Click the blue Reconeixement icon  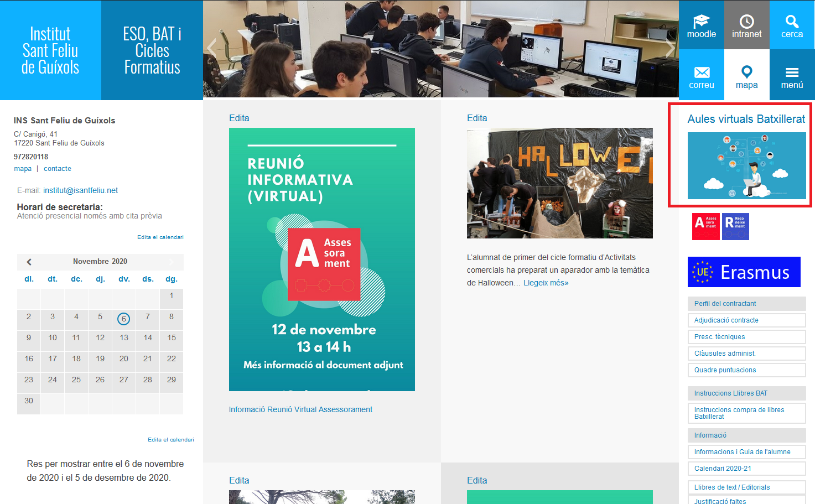coord(735,226)
